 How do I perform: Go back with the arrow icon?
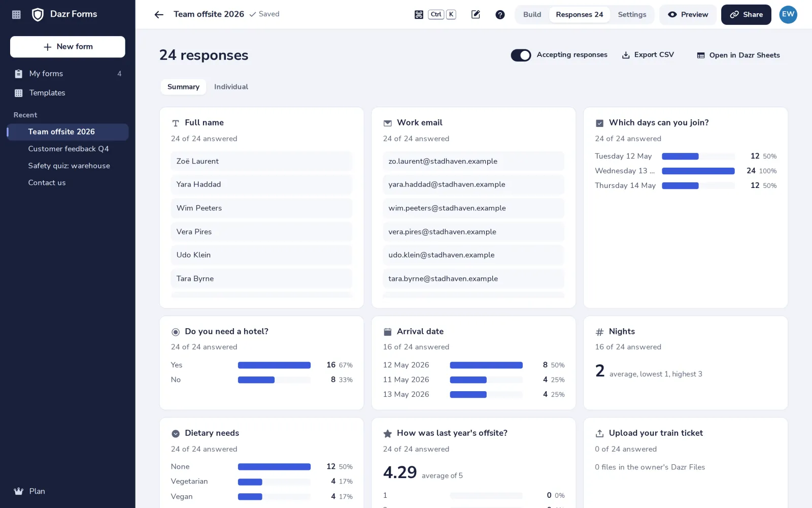tap(159, 15)
